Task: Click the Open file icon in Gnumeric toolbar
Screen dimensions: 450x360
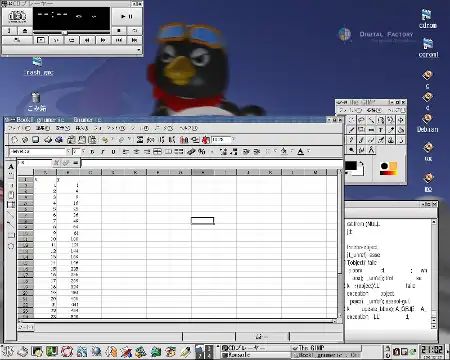Action: (25, 140)
